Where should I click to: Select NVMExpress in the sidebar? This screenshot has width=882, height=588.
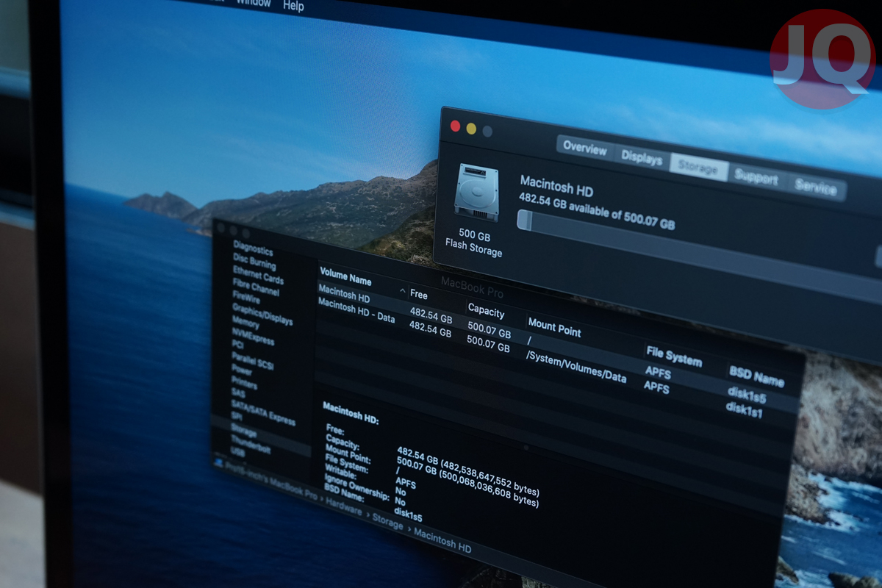pyautogui.click(x=253, y=335)
